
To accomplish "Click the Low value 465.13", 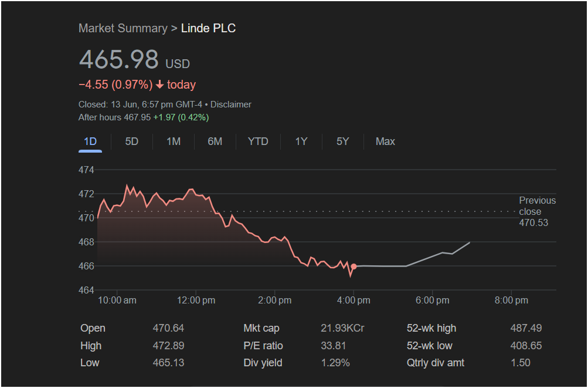I will click(168, 363).
